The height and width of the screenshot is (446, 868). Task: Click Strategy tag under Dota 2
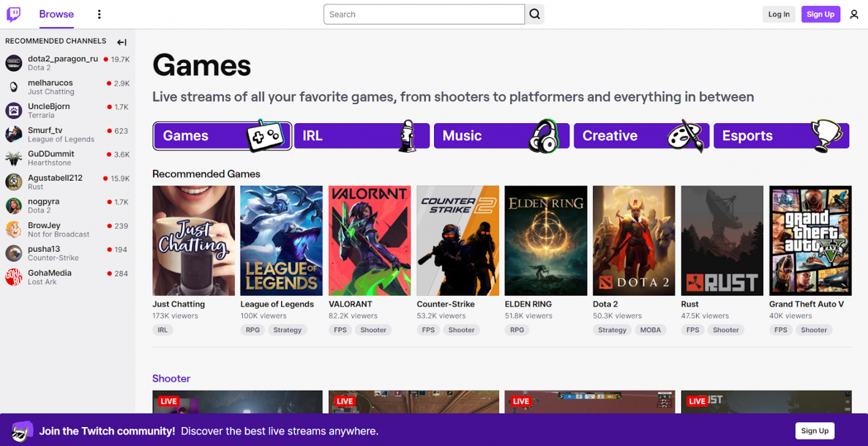(x=612, y=330)
